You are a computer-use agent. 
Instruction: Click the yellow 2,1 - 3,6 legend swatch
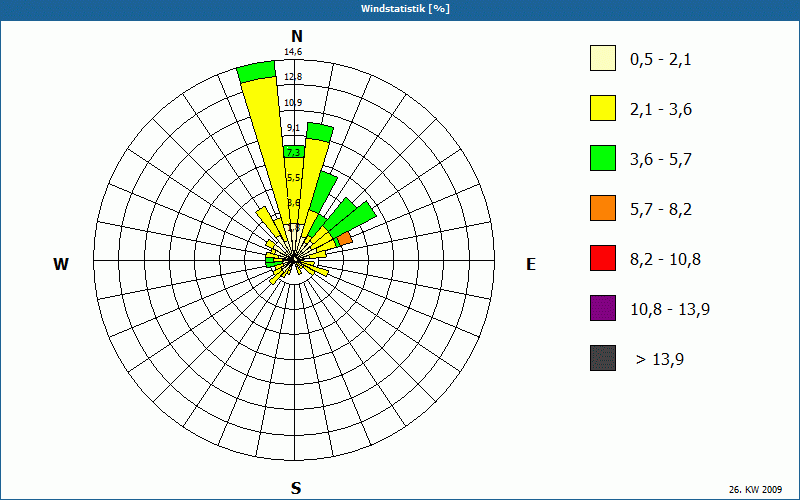[603, 108]
